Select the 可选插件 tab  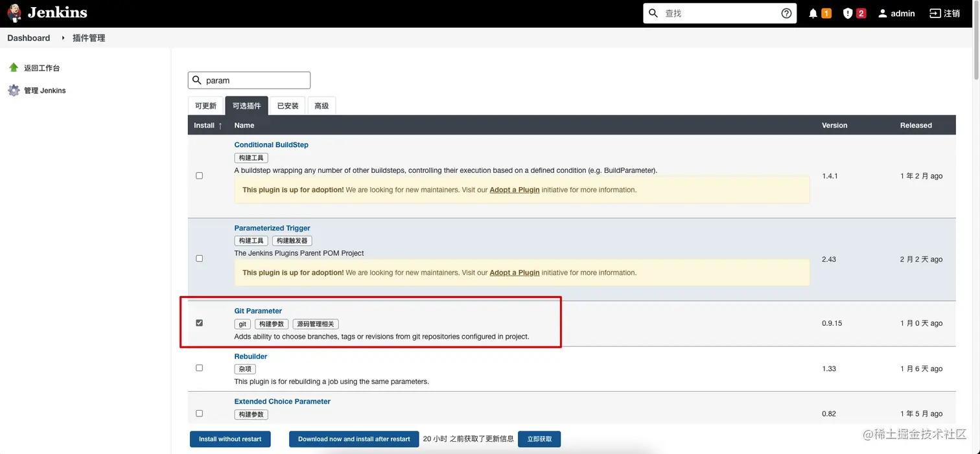247,106
